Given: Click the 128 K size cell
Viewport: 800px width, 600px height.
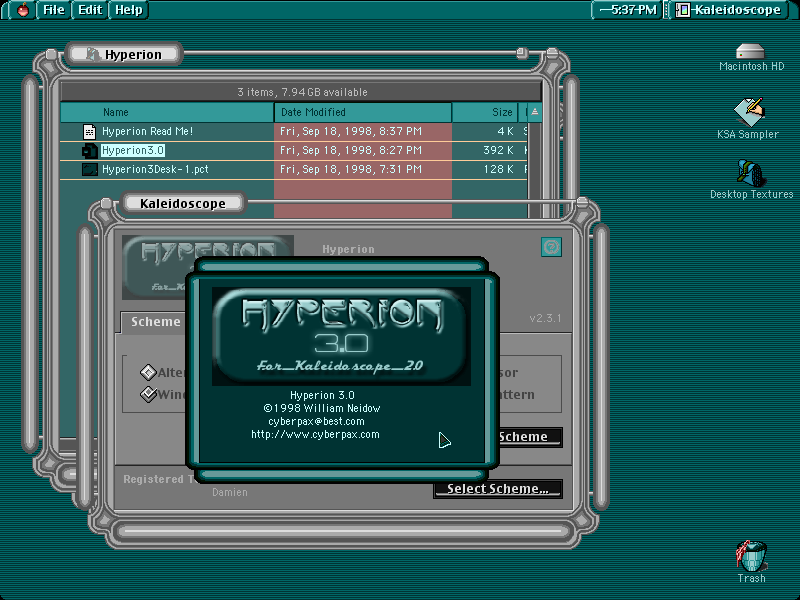Looking at the screenshot, I should coord(498,169).
